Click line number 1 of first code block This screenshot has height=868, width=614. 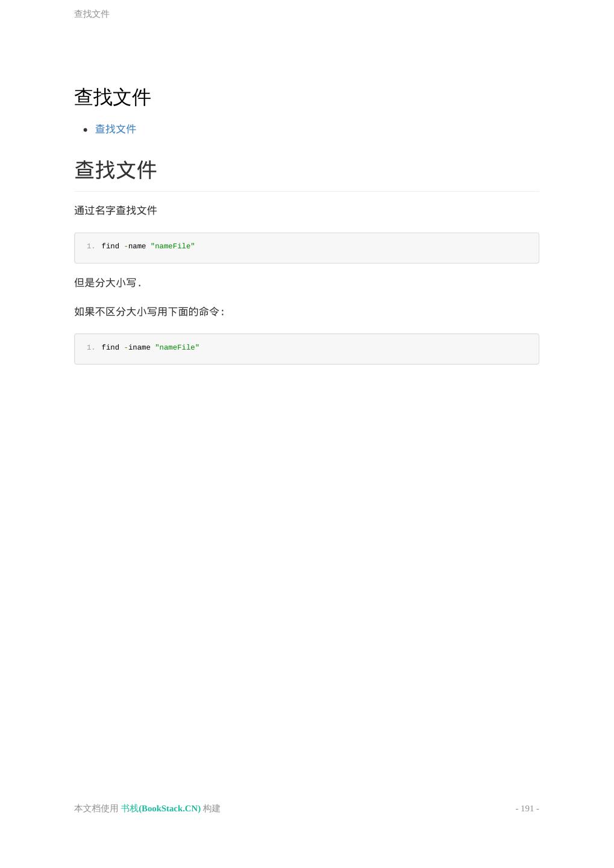click(x=91, y=246)
